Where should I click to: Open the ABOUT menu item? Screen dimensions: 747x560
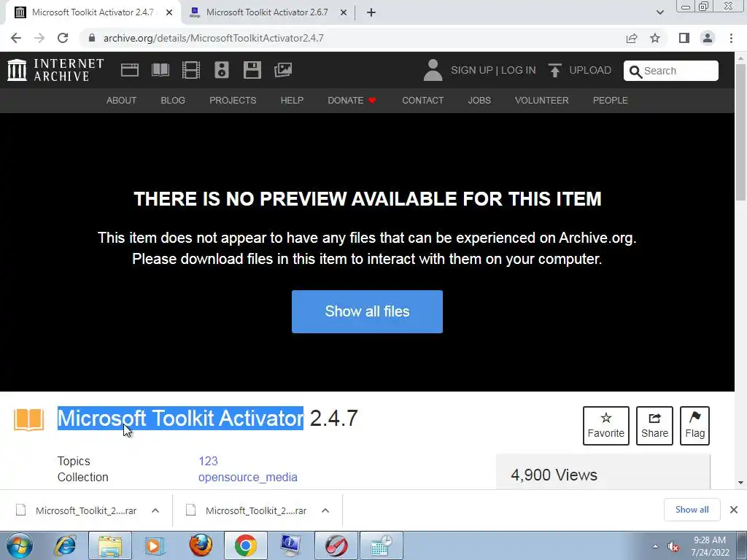(121, 101)
